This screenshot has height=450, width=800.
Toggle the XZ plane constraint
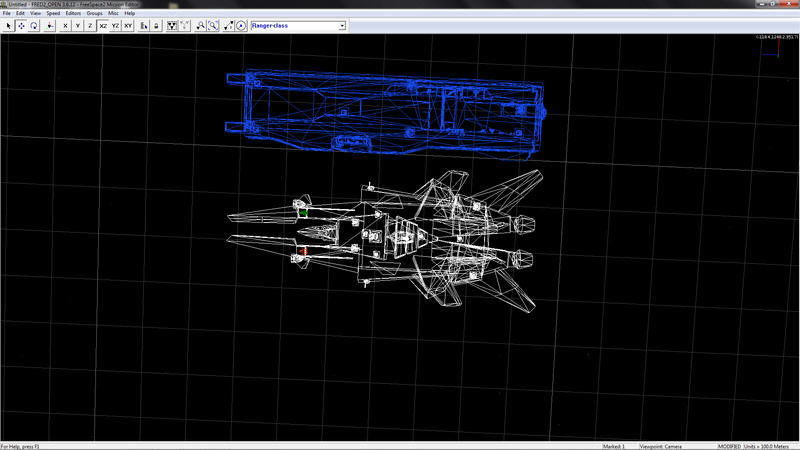103,25
